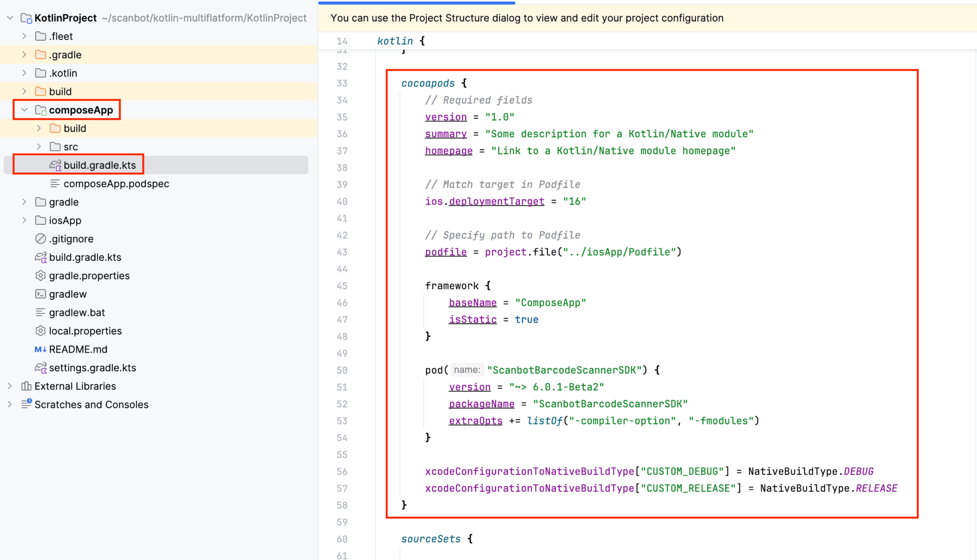This screenshot has width=977, height=560.
Task: Open the README.md Markdown file
Action: tap(78, 349)
